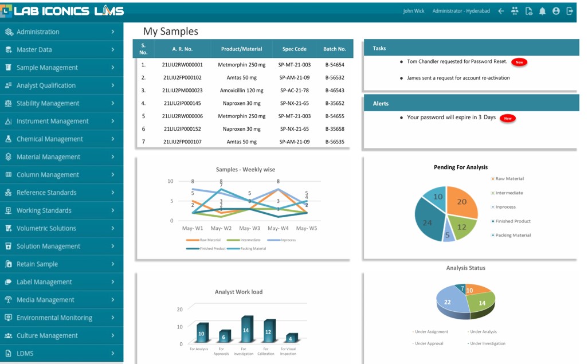Expand the Sample Management chevron
This screenshot has width=588, height=364.
coord(113,68)
